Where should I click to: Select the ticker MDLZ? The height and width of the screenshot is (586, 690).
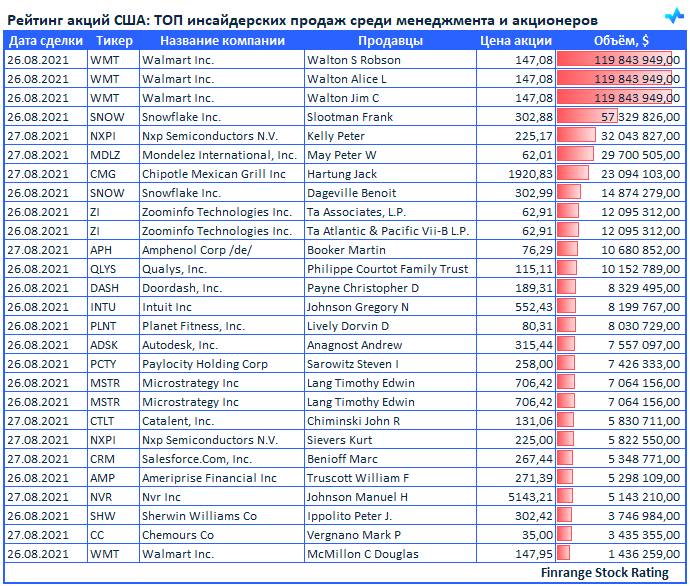click(105, 155)
